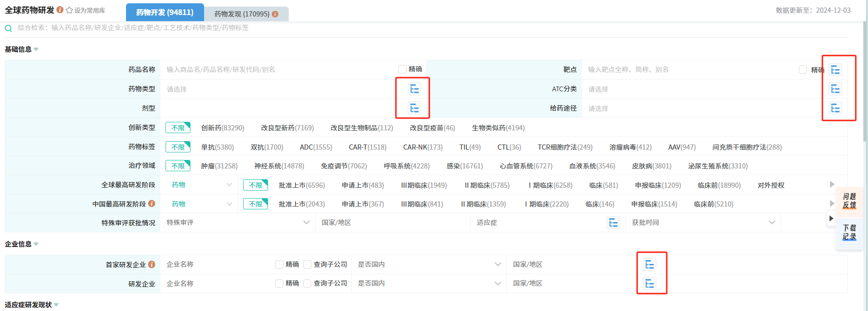Viewport: 868px width, 311px height.
Task: Filter therapeutic area 肿瘤(31258)
Action: [x=219, y=166]
